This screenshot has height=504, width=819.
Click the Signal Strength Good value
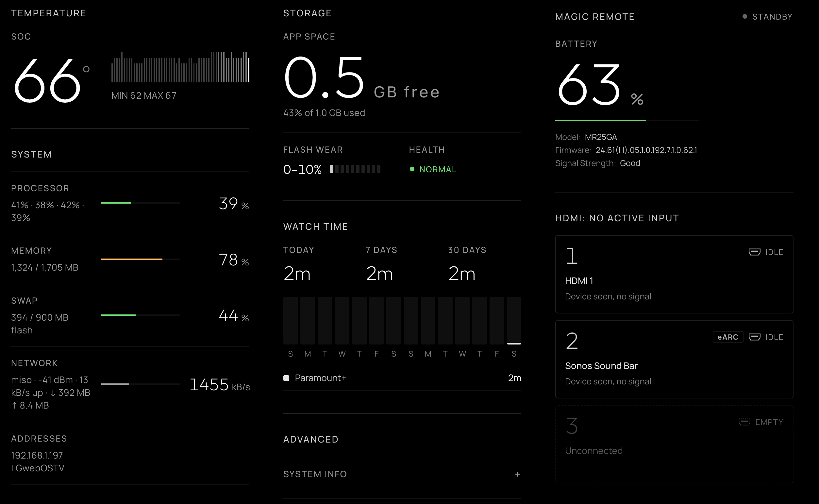pos(630,163)
